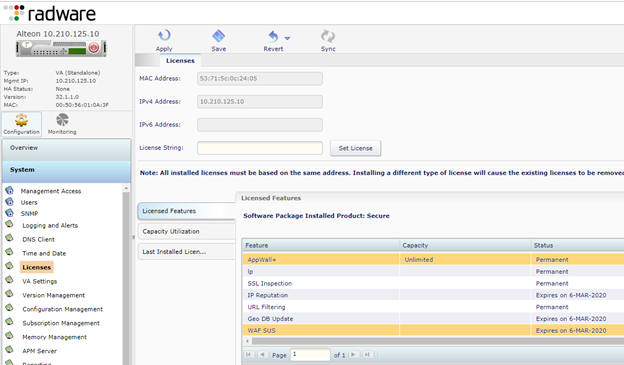Click the Revert toolbar icon
This screenshot has height=365, width=624.
pyautogui.click(x=273, y=36)
